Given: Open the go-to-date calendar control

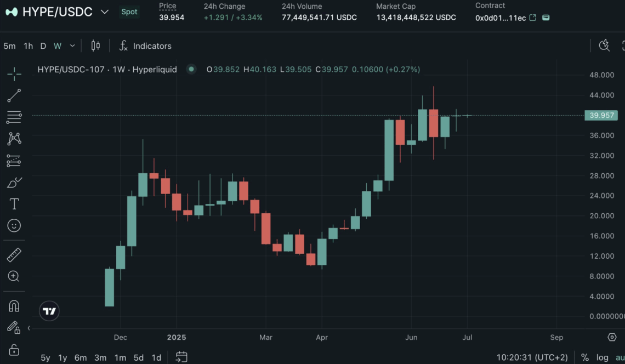Looking at the screenshot, I should [x=181, y=357].
